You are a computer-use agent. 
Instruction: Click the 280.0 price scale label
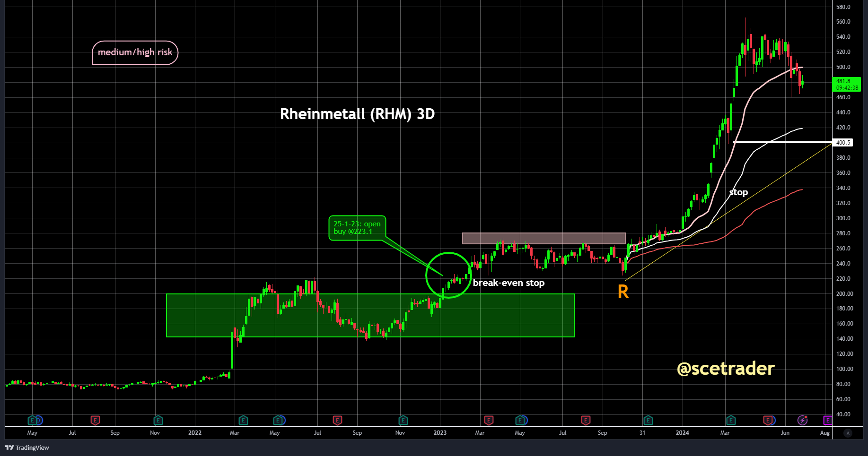[843, 233]
